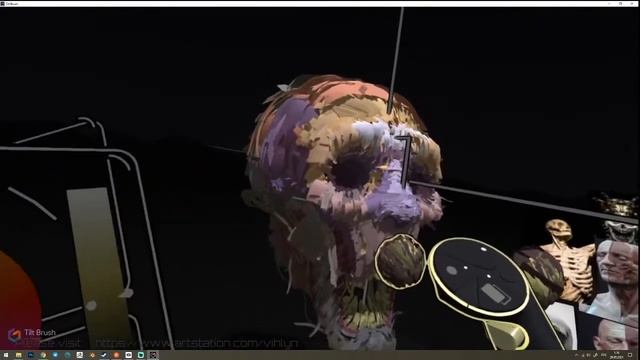Select the half-flayed face anatomy reference image

(616, 278)
